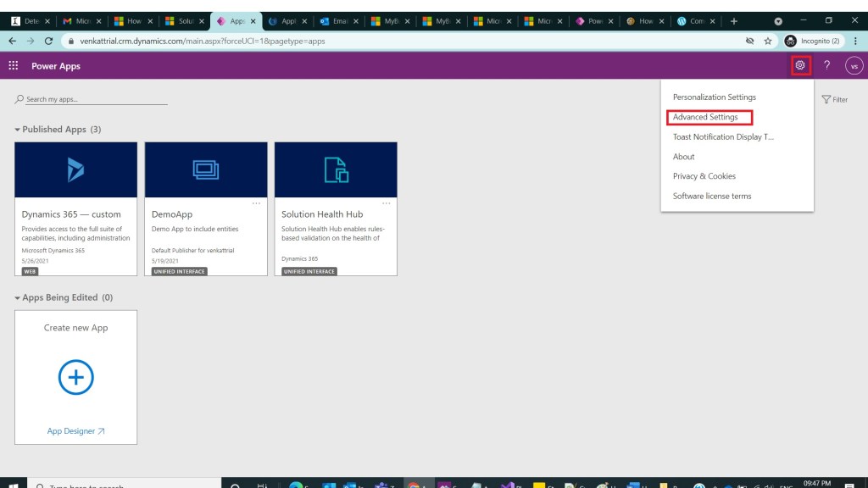This screenshot has width=868, height=488.
Task: Collapse the Apps Being Edited section
Action: pyautogui.click(x=18, y=298)
